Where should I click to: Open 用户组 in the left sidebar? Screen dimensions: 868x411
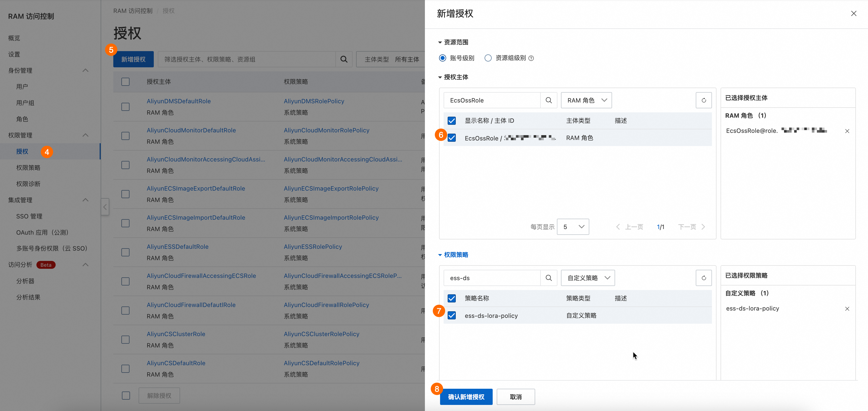click(25, 103)
